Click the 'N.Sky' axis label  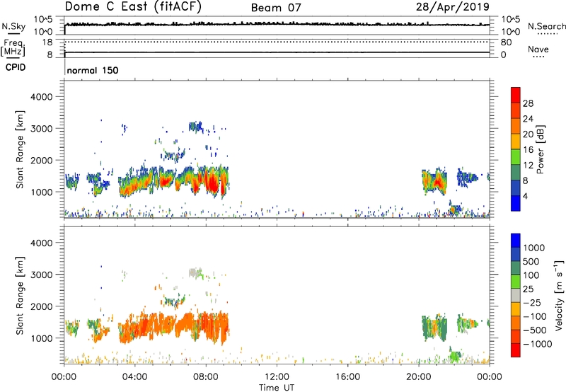(13, 26)
